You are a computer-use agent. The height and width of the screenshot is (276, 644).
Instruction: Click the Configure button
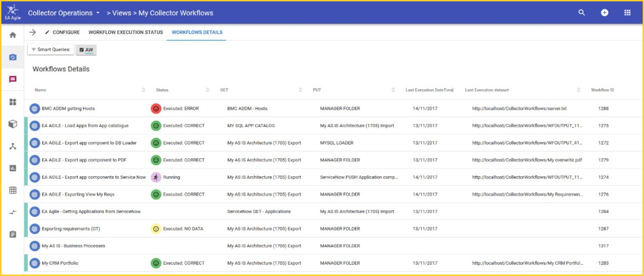pyautogui.click(x=62, y=32)
